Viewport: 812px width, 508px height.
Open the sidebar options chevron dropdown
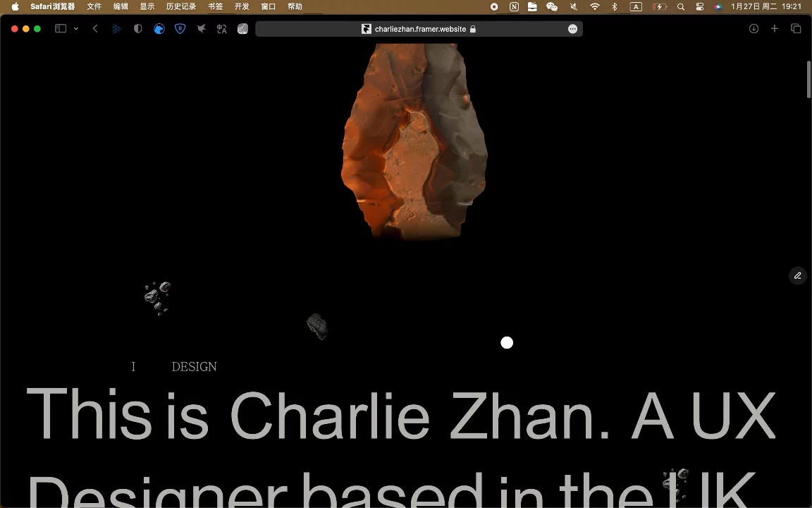point(76,29)
